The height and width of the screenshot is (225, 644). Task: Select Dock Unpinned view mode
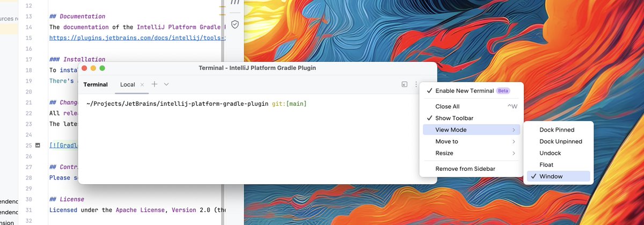point(558,142)
